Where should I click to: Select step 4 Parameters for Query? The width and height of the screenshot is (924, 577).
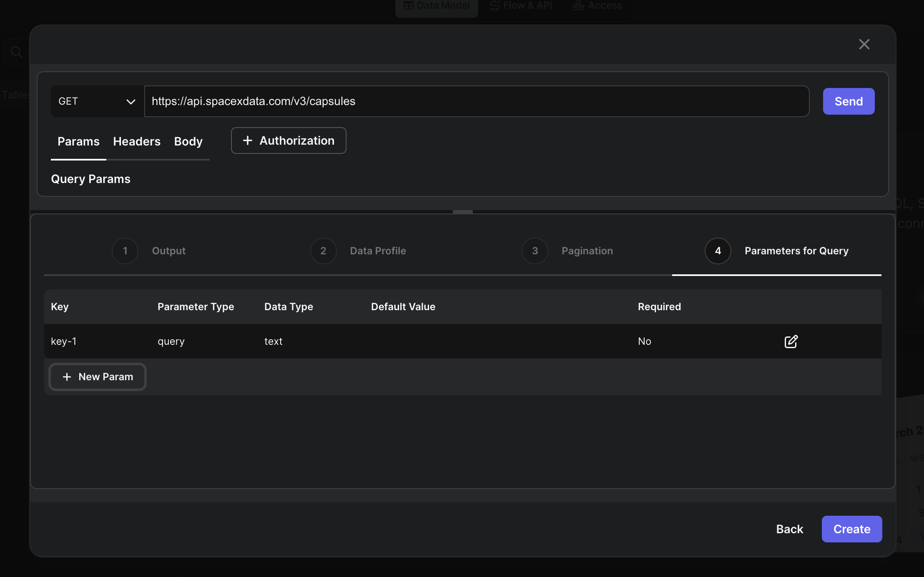coord(777,251)
